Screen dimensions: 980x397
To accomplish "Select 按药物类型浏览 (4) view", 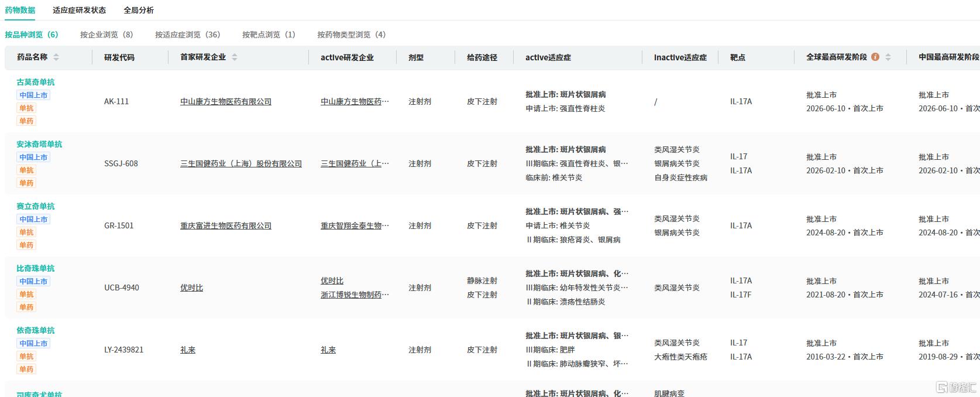I will (x=351, y=35).
